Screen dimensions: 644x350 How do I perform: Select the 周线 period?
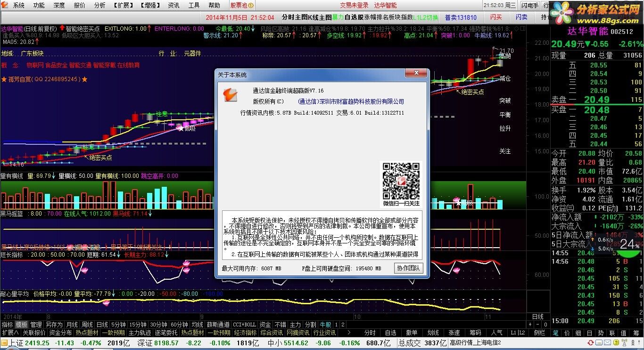87,325
